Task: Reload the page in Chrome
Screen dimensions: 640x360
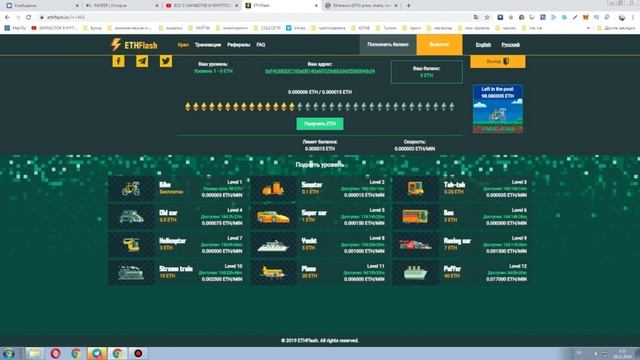Action: point(28,17)
